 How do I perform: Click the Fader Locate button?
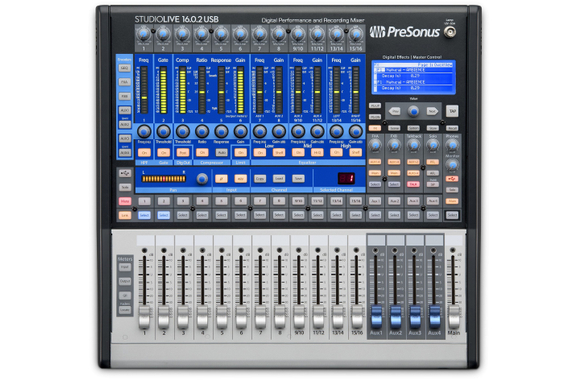125,310
